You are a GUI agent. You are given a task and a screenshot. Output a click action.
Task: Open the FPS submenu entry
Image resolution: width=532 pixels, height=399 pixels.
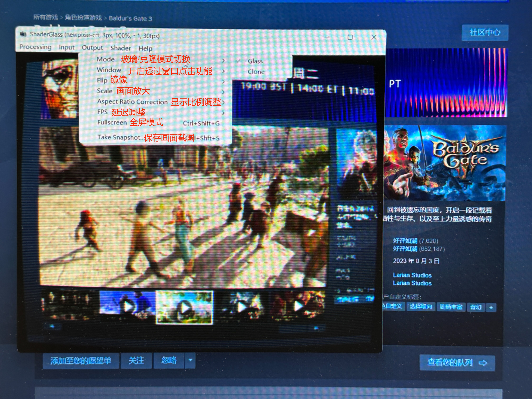(x=103, y=112)
